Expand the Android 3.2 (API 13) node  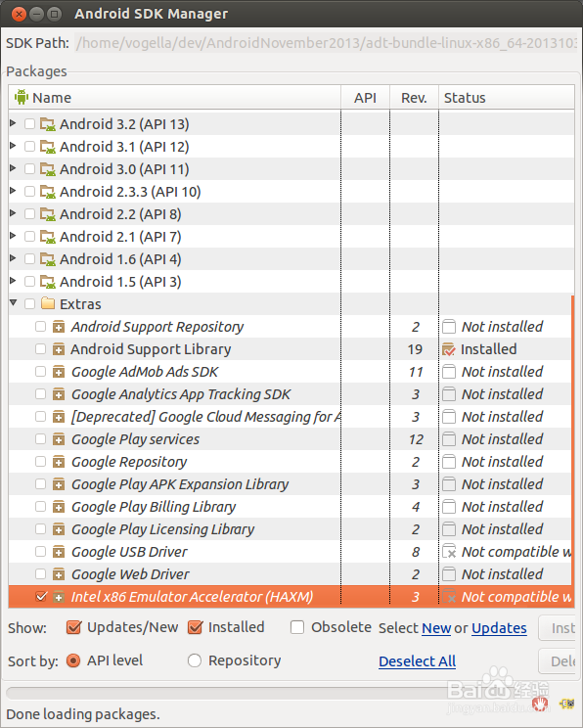coord(13,123)
